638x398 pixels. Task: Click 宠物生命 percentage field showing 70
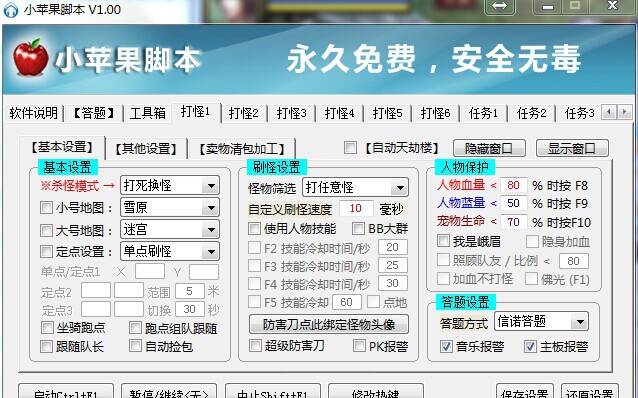pyautogui.click(x=513, y=222)
